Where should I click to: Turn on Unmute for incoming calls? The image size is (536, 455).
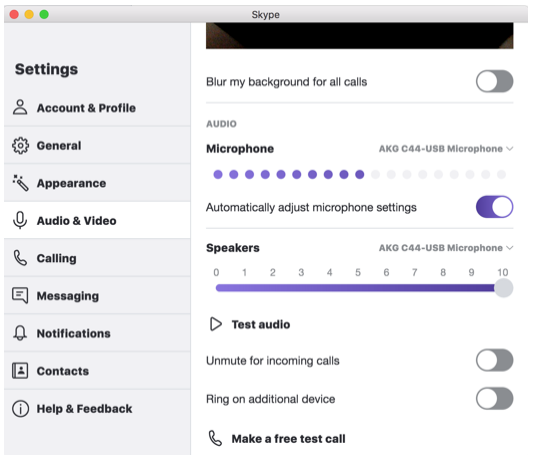494,360
